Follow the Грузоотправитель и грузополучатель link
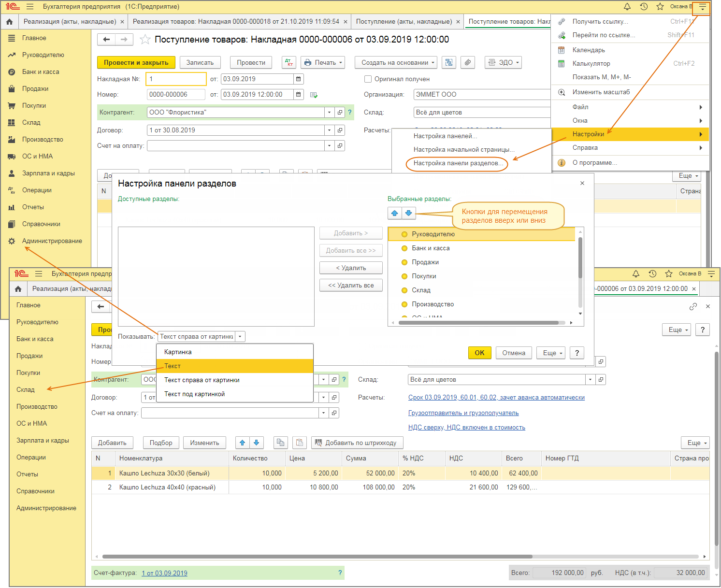The image size is (721, 588). 463,413
